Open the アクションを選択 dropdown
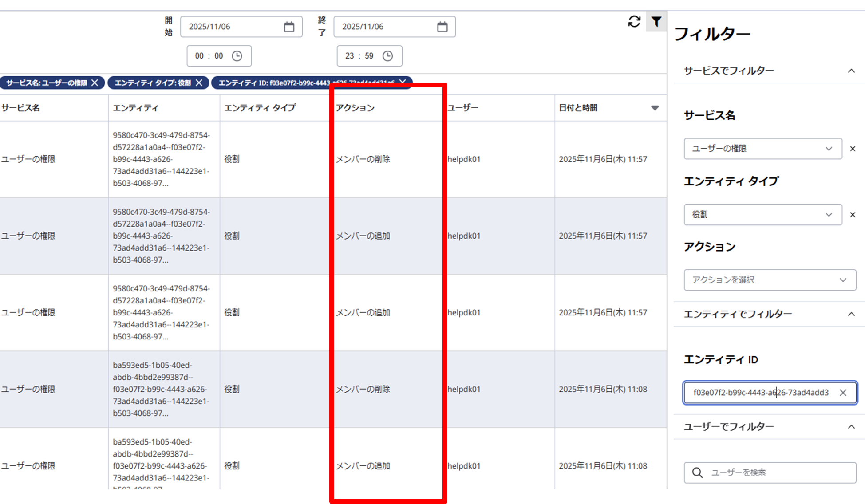865x504 pixels. (770, 280)
